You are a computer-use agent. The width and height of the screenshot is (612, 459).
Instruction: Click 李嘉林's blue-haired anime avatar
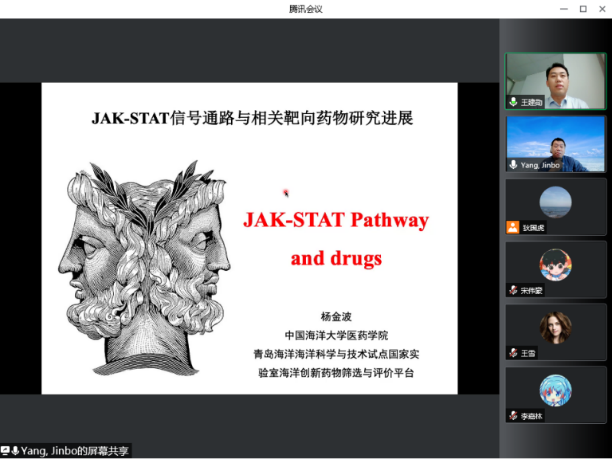pos(555,390)
